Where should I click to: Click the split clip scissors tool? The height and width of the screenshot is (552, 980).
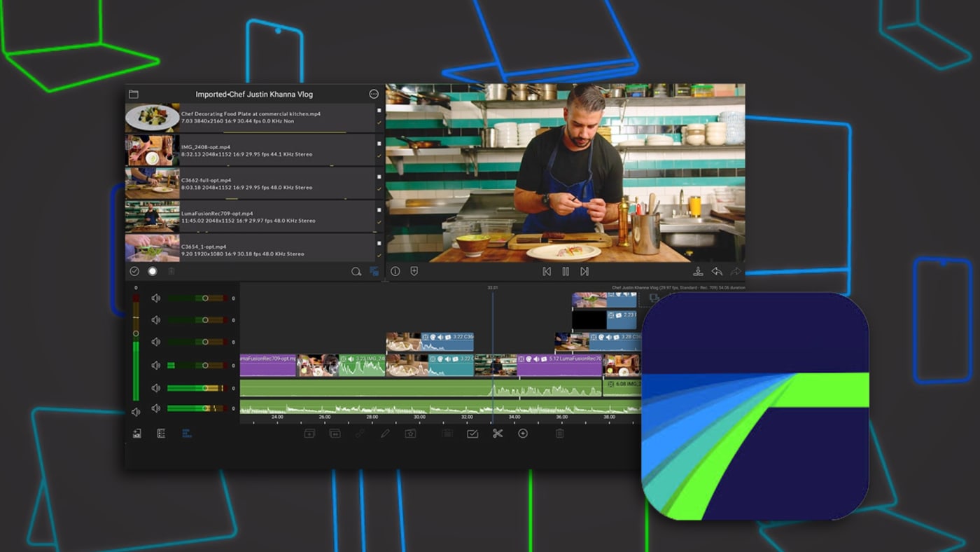498,434
